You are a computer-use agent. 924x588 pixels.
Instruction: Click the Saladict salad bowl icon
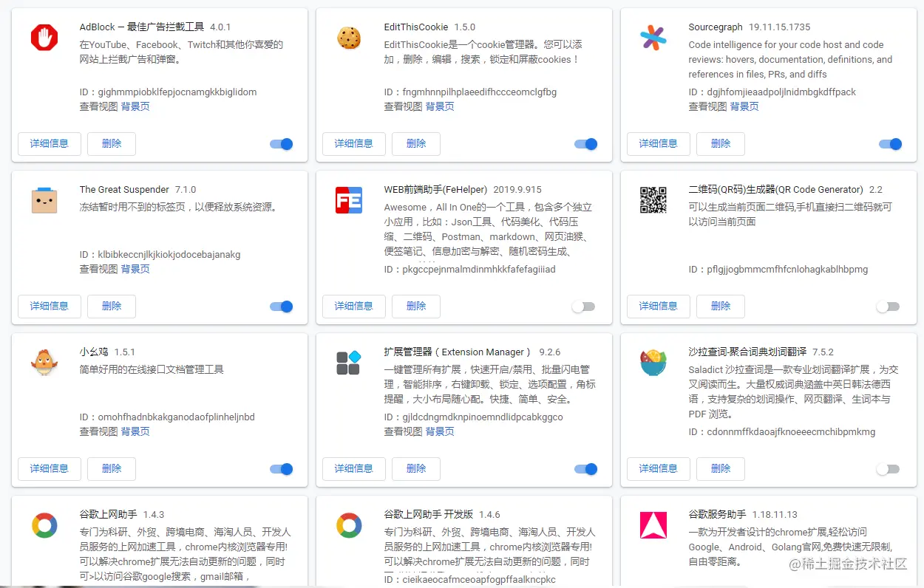pos(653,363)
